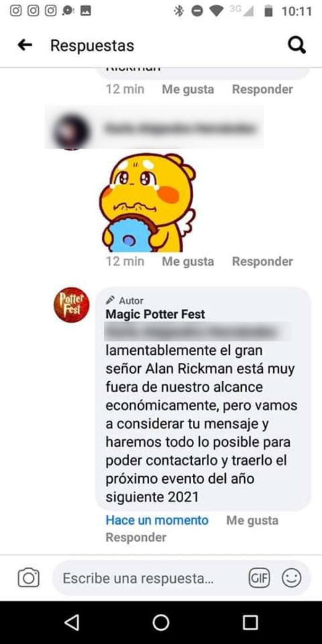Tap Responder under the Magic Potter Fest reply

pyautogui.click(x=136, y=537)
